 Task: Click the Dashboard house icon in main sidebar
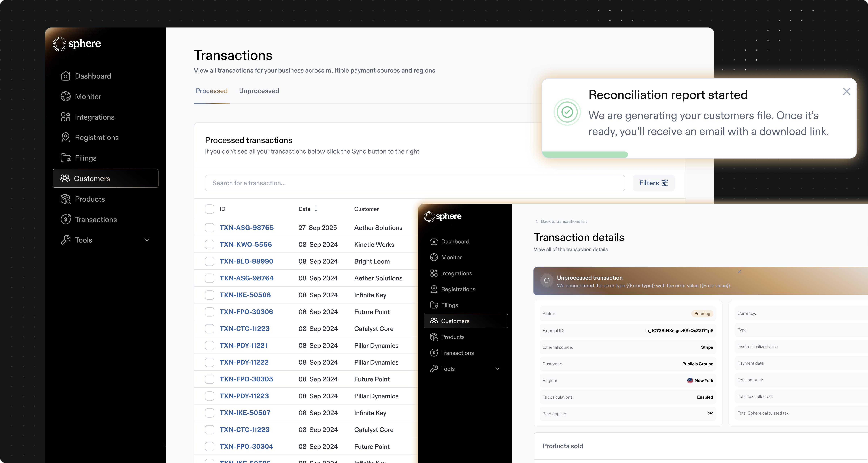click(x=65, y=76)
